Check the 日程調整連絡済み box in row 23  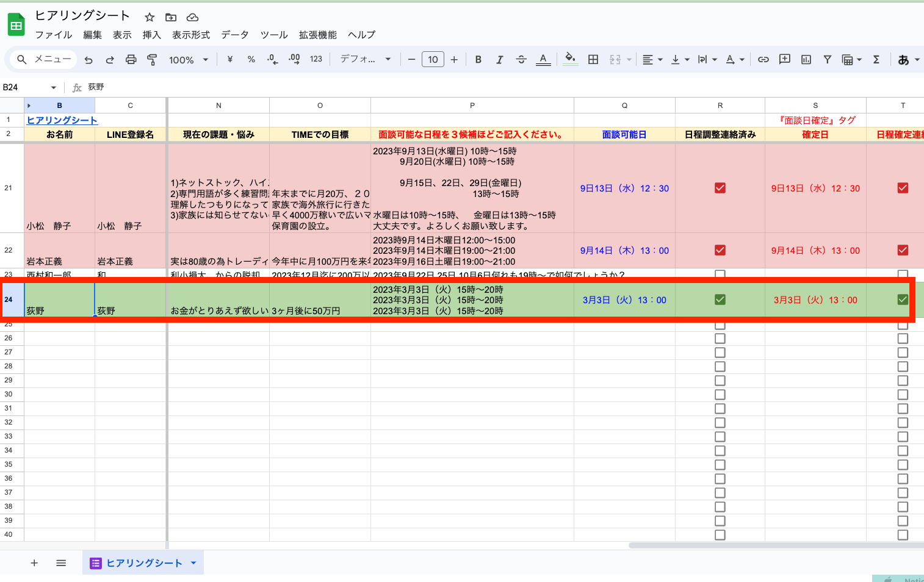point(720,275)
